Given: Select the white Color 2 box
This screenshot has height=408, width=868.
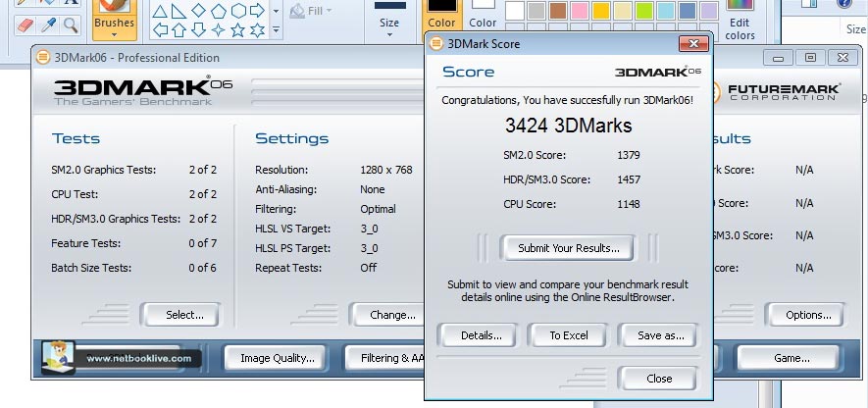Looking at the screenshot, I should tap(483, 5).
